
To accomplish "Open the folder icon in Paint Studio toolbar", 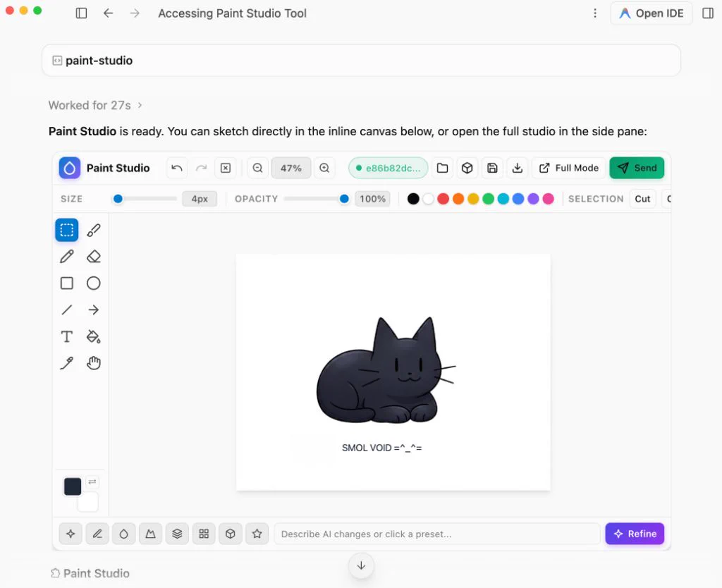I will [443, 168].
